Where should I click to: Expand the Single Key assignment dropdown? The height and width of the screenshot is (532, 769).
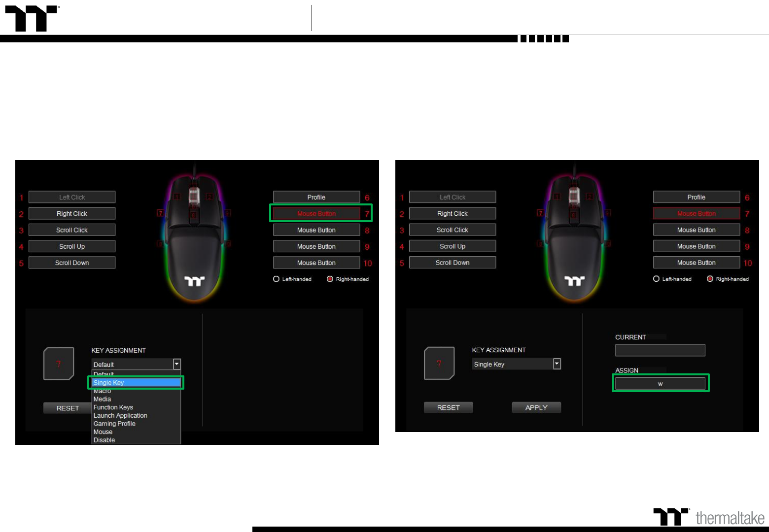click(557, 364)
